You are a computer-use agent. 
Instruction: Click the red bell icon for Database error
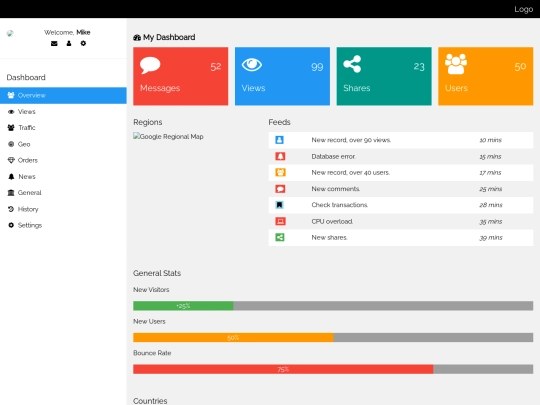[x=280, y=156]
